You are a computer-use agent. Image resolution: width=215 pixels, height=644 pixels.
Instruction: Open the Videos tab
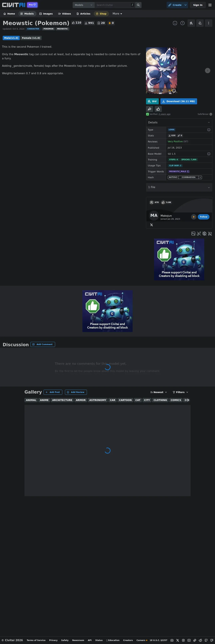65,14
